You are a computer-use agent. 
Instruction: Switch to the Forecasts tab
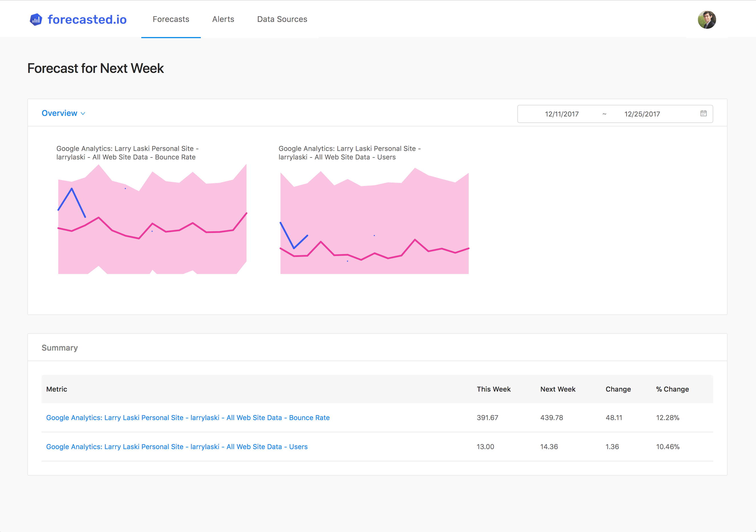point(171,19)
